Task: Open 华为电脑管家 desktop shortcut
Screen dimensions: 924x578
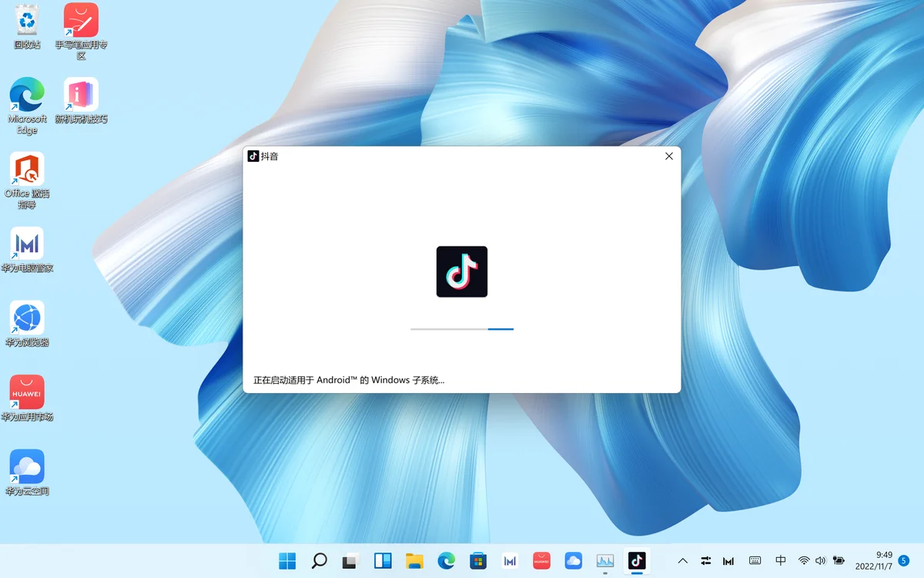Action: tap(27, 250)
